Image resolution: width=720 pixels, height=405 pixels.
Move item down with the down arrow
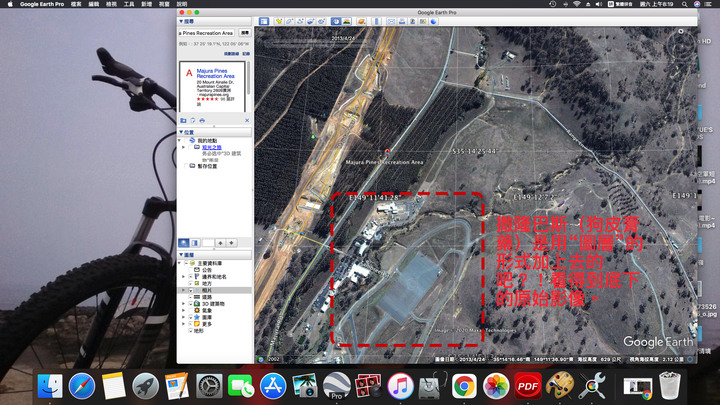click(x=231, y=242)
